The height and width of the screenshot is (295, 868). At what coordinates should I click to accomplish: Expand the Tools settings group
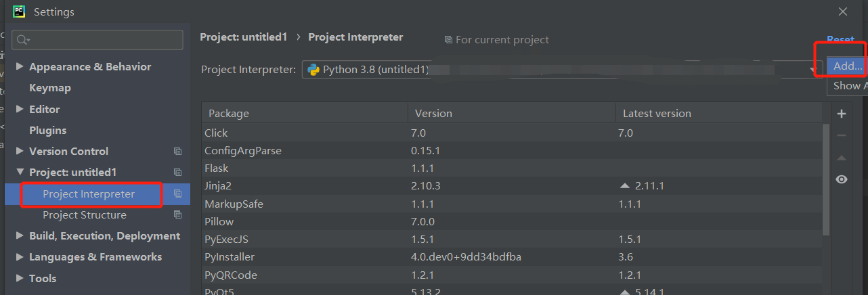click(20, 278)
